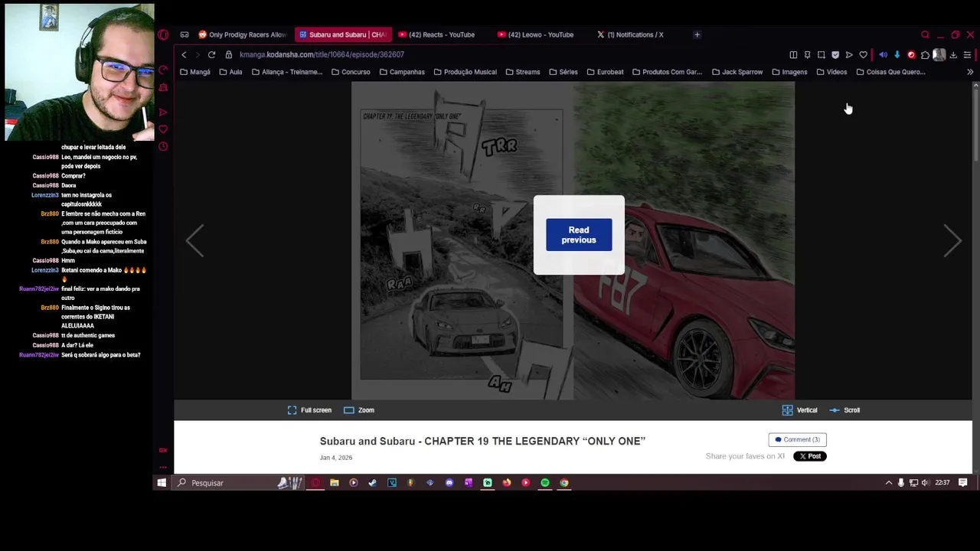
Task: Open a new browser tab
Action: 697,34
